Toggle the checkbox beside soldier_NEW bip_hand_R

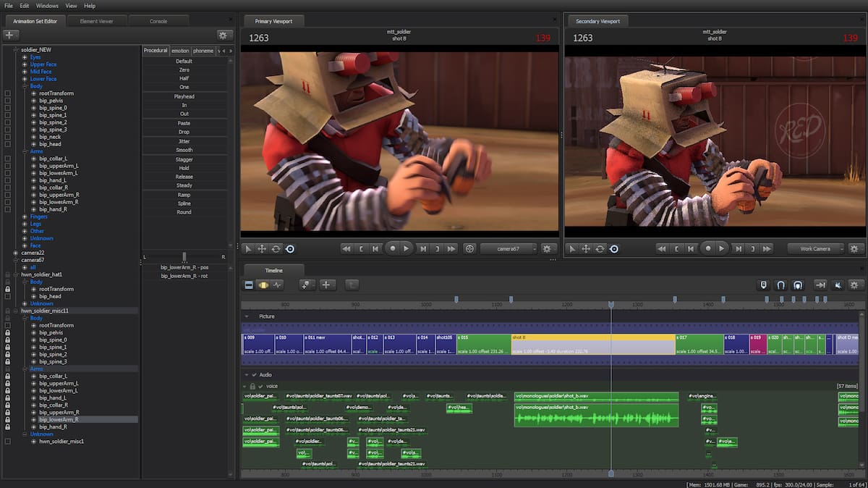8,209
